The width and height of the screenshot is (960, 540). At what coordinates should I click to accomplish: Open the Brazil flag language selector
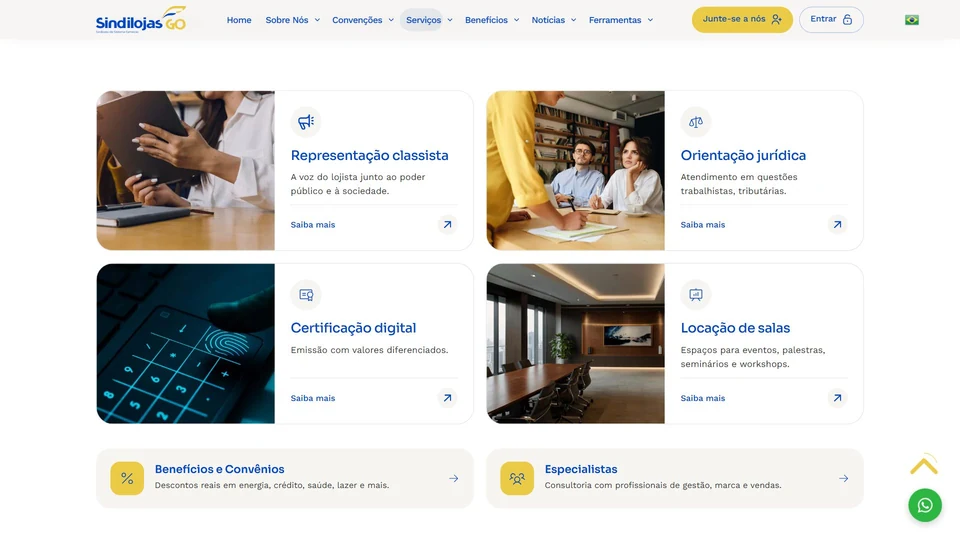click(x=912, y=20)
